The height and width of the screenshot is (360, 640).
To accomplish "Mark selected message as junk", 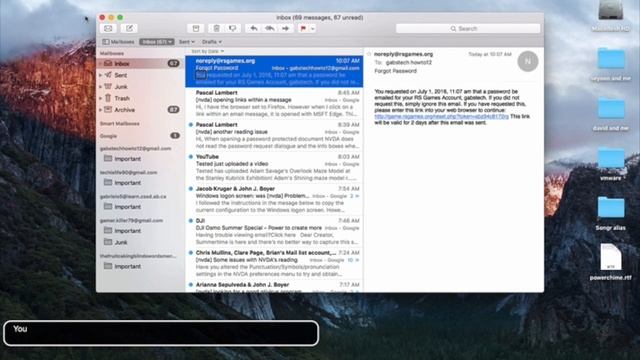I will [232, 28].
